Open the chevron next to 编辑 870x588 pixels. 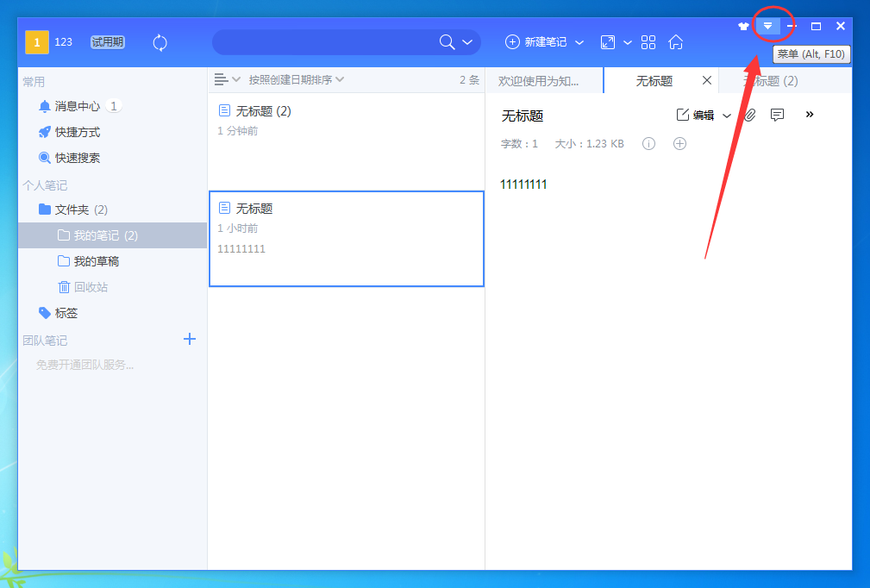727,114
